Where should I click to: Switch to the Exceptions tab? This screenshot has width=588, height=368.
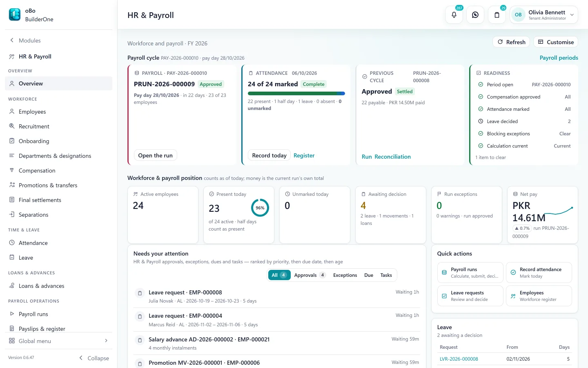345,275
